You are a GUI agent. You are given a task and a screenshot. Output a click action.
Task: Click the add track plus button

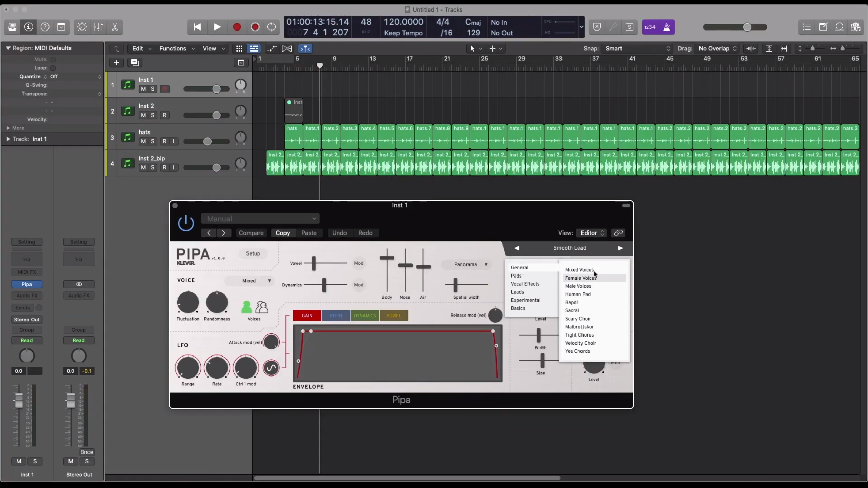(x=116, y=62)
